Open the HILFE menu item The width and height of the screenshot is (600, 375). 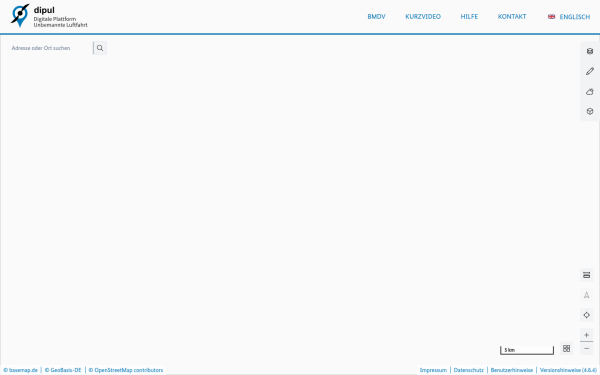point(469,16)
